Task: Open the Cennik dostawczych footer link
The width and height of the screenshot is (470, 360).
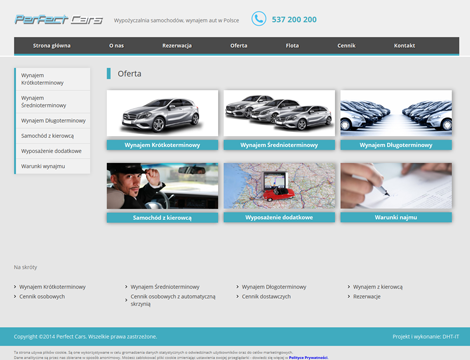Action: pyautogui.click(x=266, y=297)
